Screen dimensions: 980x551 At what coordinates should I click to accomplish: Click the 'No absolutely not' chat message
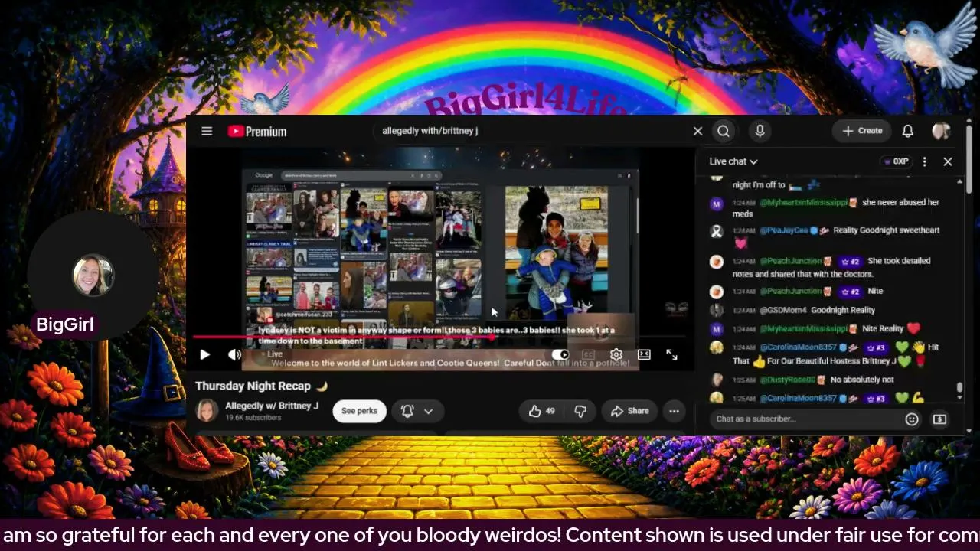click(862, 380)
